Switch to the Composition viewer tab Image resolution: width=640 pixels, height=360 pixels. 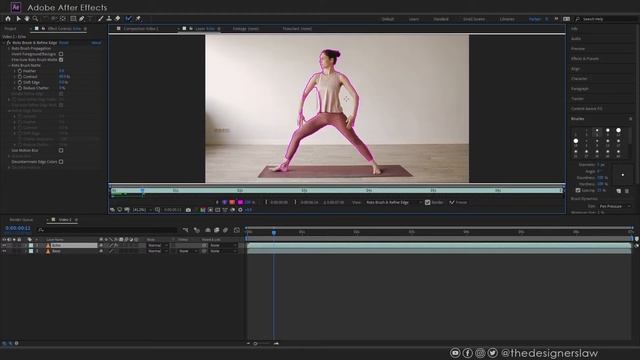tap(141, 29)
